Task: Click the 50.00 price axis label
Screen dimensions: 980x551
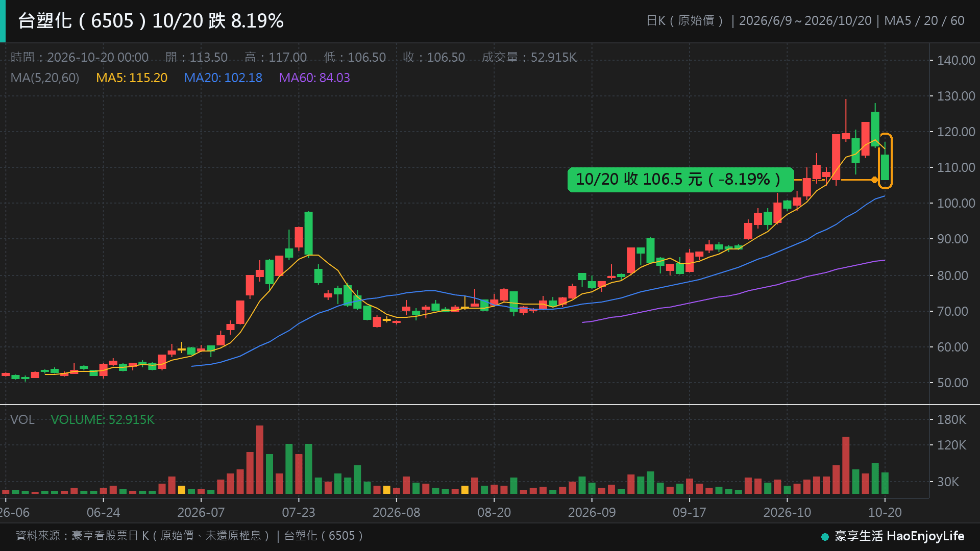Action: point(952,383)
